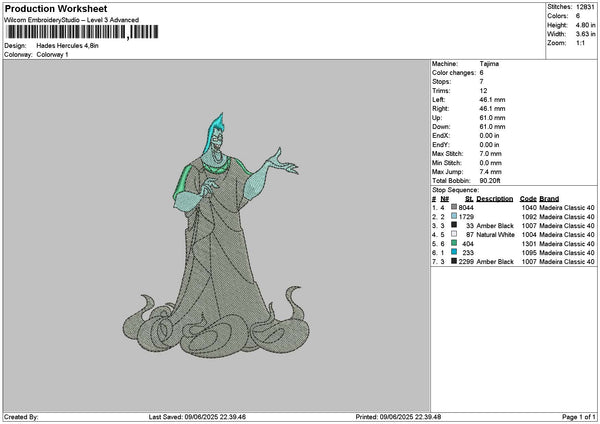Click the trims value 12
This screenshot has height=424, width=600.
[x=483, y=91]
